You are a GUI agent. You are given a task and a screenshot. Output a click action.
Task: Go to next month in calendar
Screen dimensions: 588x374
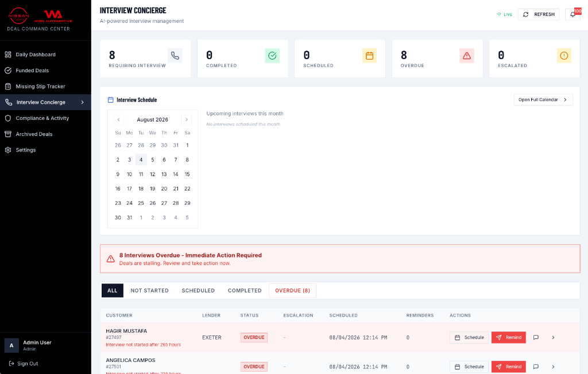(x=187, y=119)
